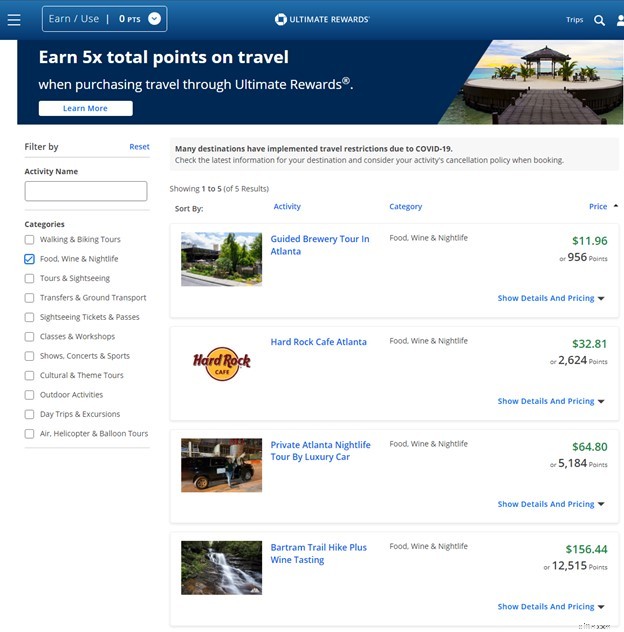Click the Ultimate Rewards logo
624x632 pixels.
321,19
